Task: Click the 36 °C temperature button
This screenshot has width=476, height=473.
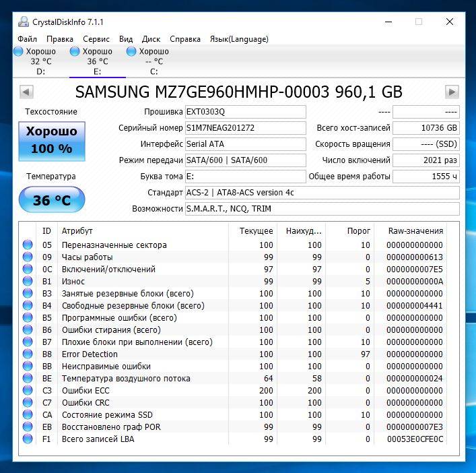Action: click(52, 199)
